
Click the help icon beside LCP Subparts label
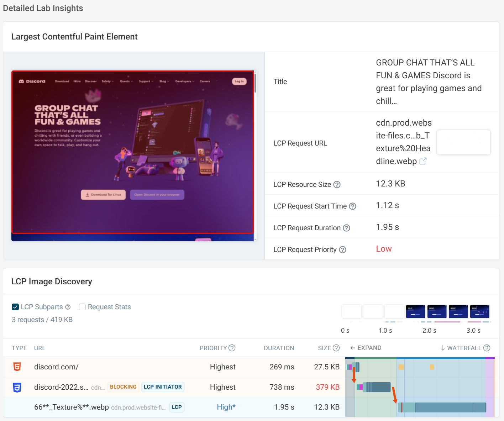(x=68, y=307)
